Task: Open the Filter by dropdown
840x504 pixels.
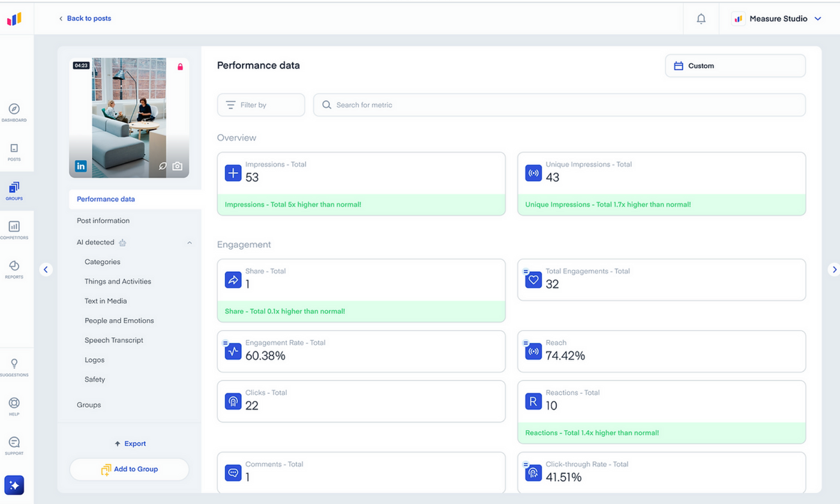Action: (261, 105)
